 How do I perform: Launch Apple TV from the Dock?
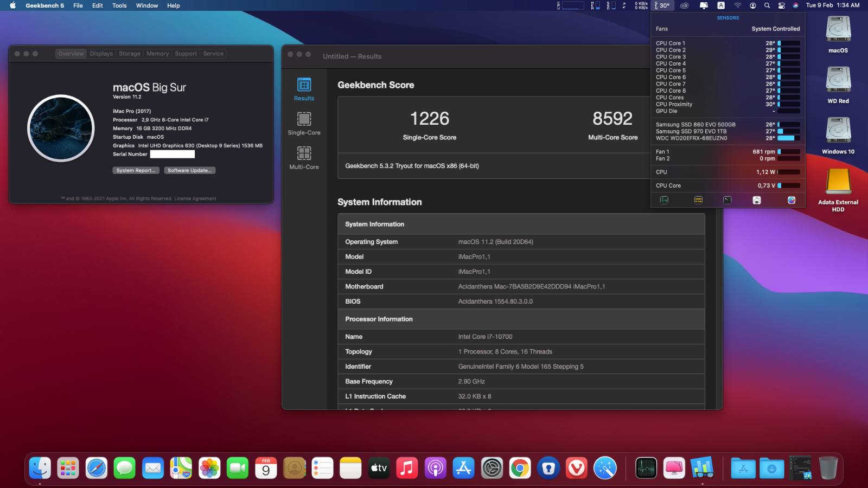coord(379,468)
